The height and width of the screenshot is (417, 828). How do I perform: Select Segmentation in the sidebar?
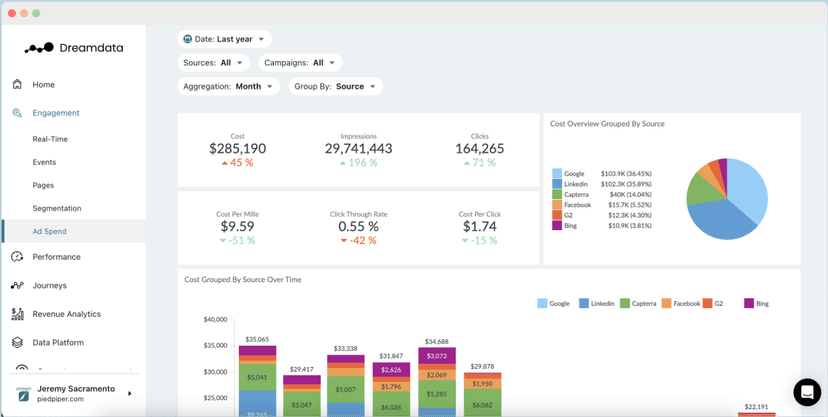pos(57,208)
